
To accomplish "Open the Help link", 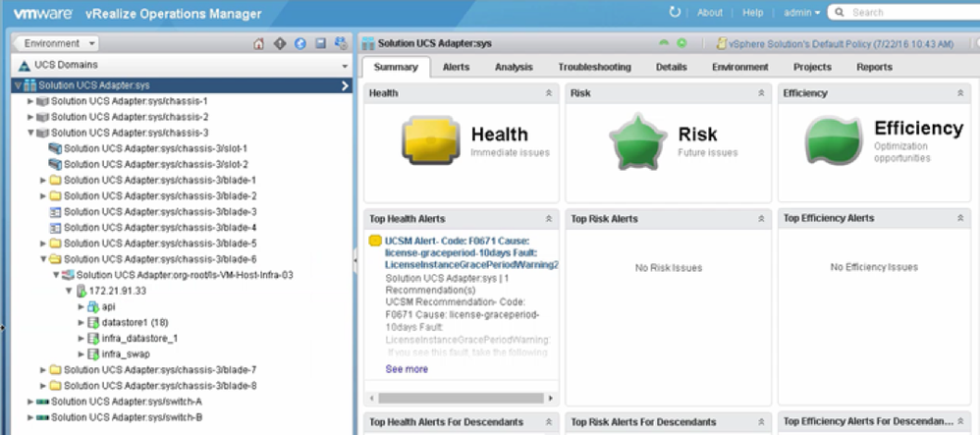I will 752,13.
